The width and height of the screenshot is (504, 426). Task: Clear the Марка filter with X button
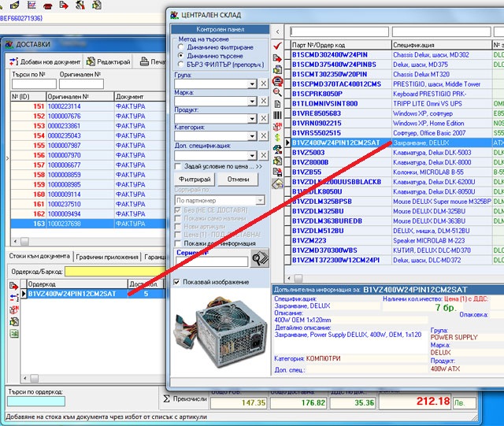[263, 102]
